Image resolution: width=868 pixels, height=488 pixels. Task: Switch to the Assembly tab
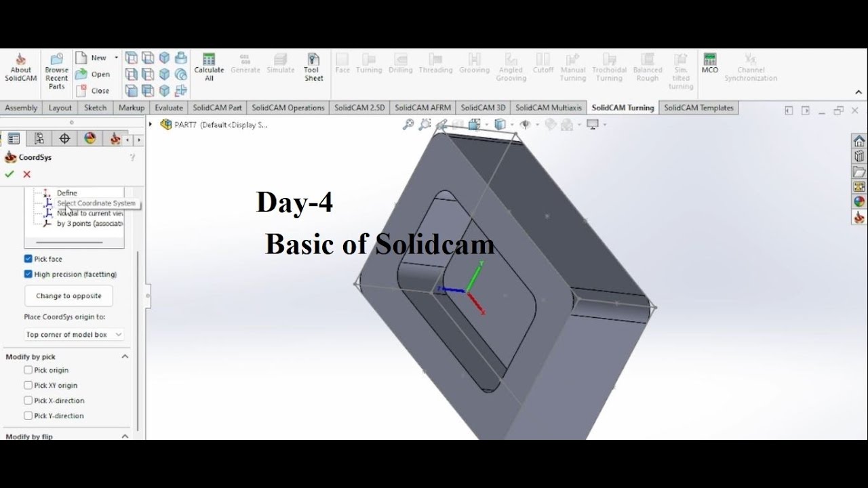tap(21, 108)
